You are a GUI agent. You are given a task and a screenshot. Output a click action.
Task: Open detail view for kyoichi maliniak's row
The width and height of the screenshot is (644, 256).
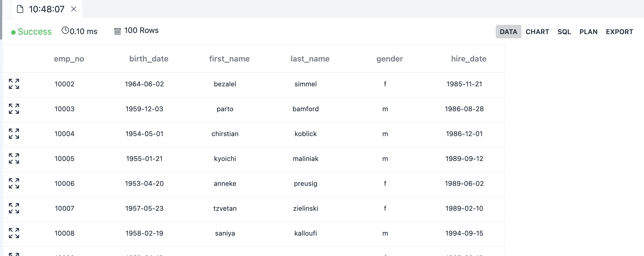pos(13,159)
